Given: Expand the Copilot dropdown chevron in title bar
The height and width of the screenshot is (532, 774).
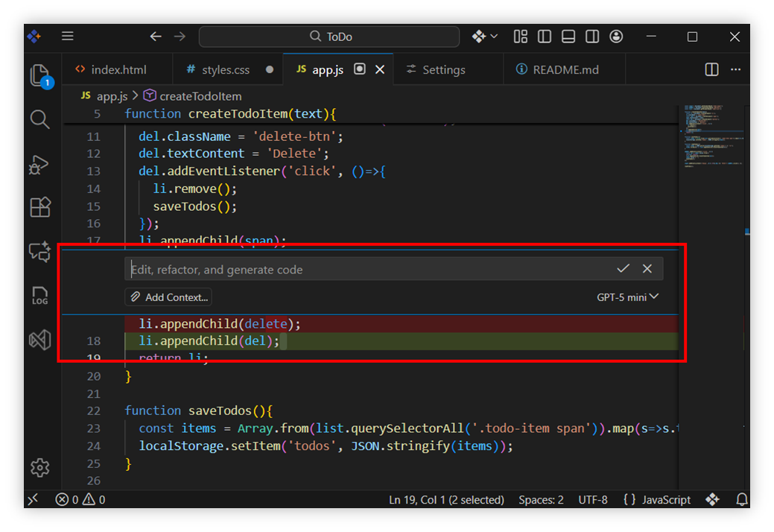Looking at the screenshot, I should (495, 37).
